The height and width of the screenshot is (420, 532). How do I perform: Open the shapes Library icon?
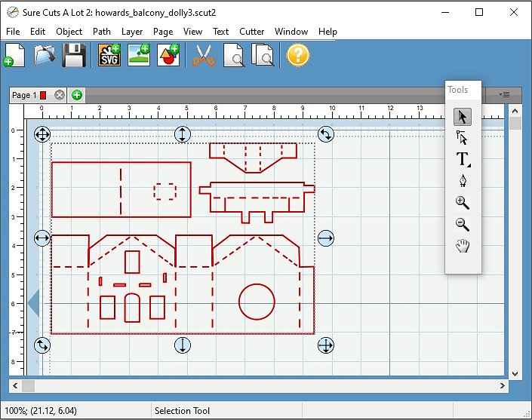(168, 56)
